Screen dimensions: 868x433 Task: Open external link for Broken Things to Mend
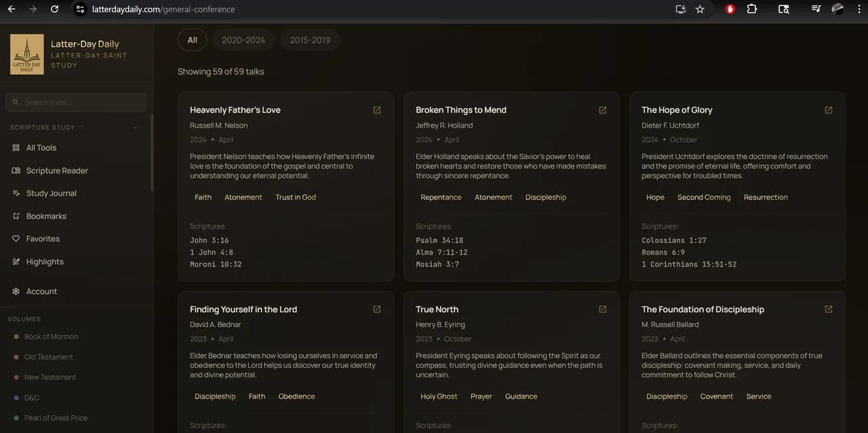603,110
